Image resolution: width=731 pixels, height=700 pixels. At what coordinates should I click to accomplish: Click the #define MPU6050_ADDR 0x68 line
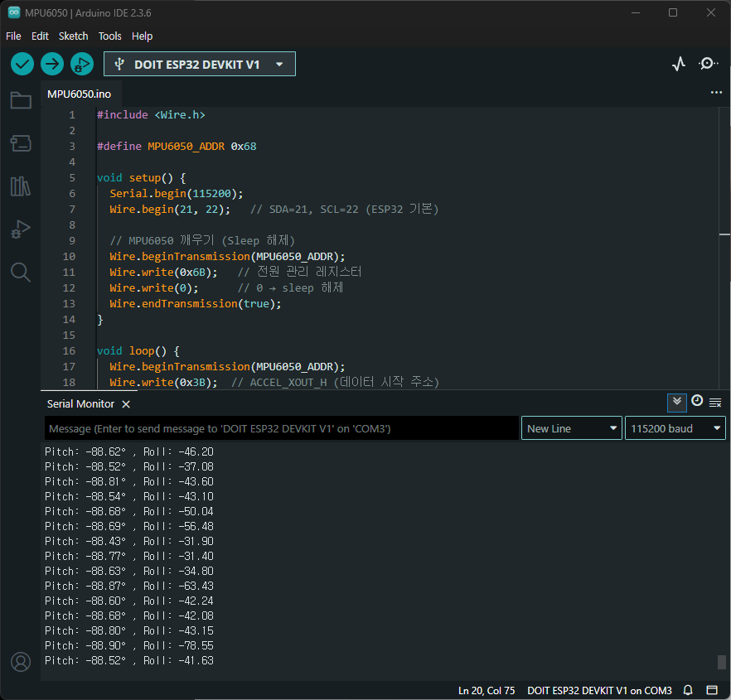coord(177,147)
